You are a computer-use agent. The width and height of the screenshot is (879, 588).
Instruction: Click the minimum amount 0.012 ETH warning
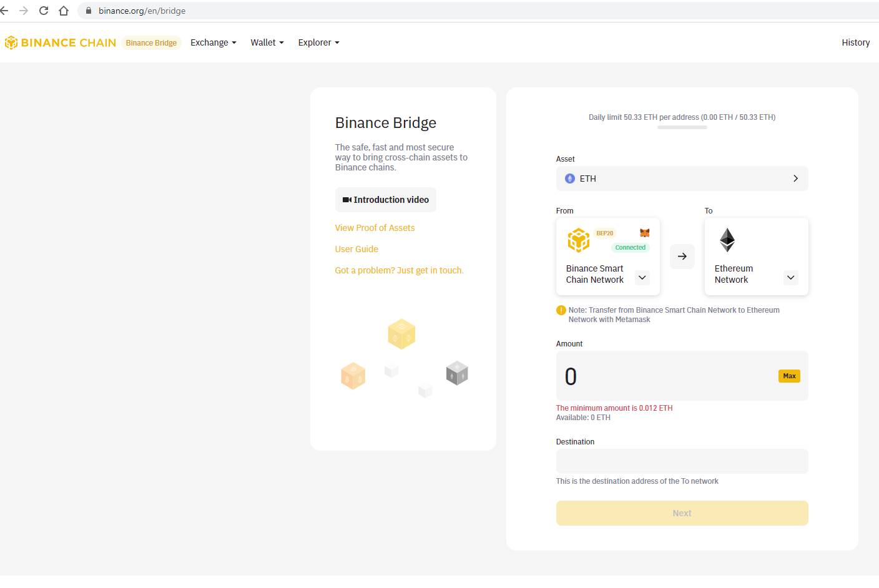(x=614, y=408)
